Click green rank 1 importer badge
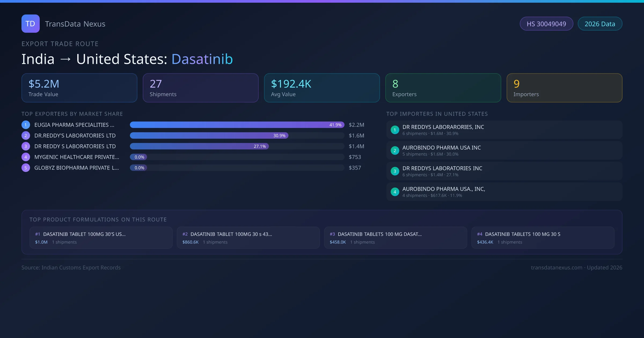This screenshot has width=644, height=338. 395,130
